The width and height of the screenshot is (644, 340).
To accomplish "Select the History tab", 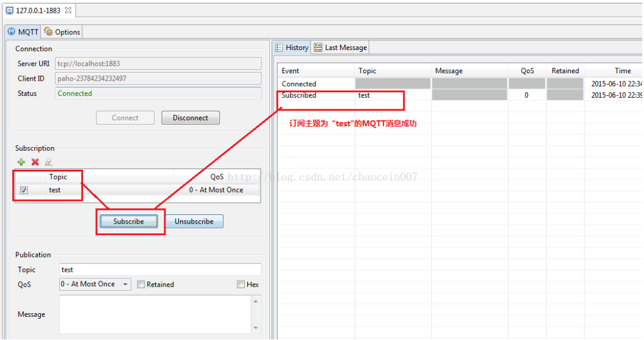I will 292,48.
